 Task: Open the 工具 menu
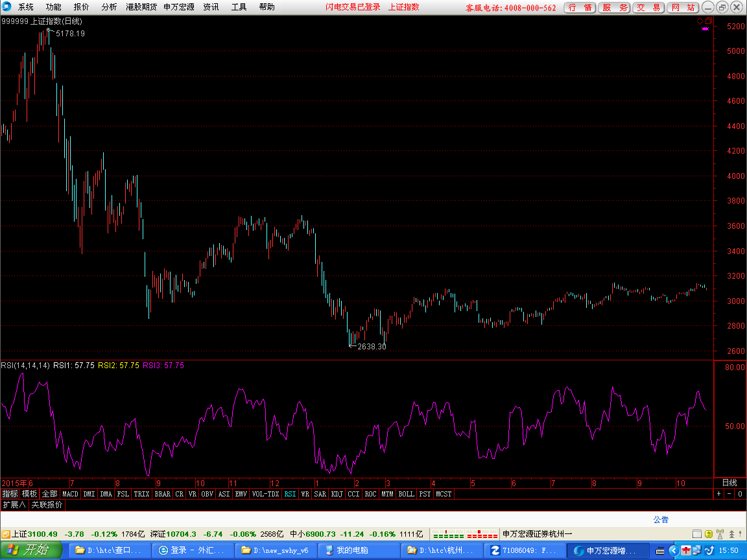coord(239,7)
